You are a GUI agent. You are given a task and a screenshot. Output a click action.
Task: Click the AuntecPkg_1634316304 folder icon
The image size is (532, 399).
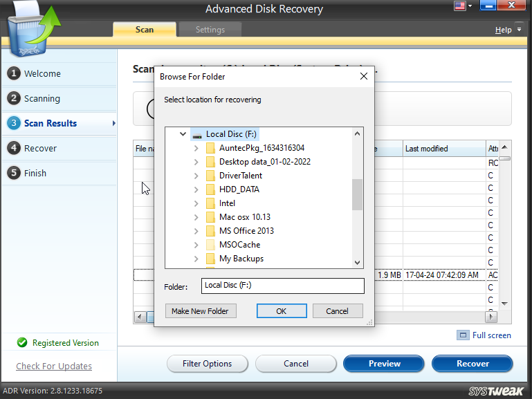tap(210, 148)
